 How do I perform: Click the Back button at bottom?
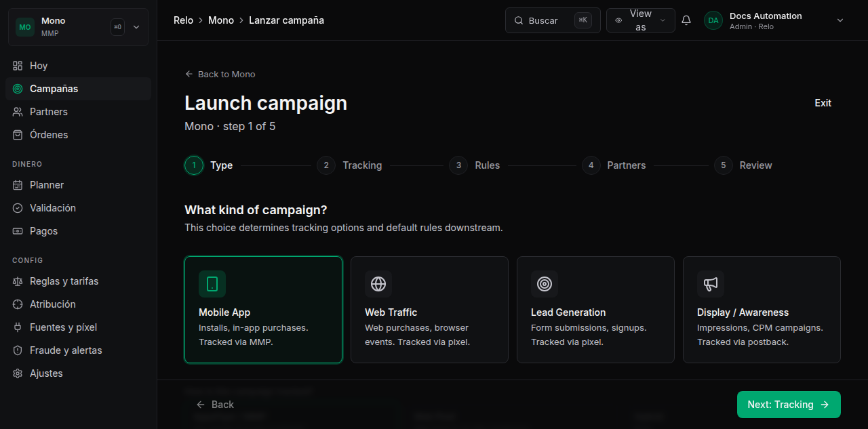point(215,405)
